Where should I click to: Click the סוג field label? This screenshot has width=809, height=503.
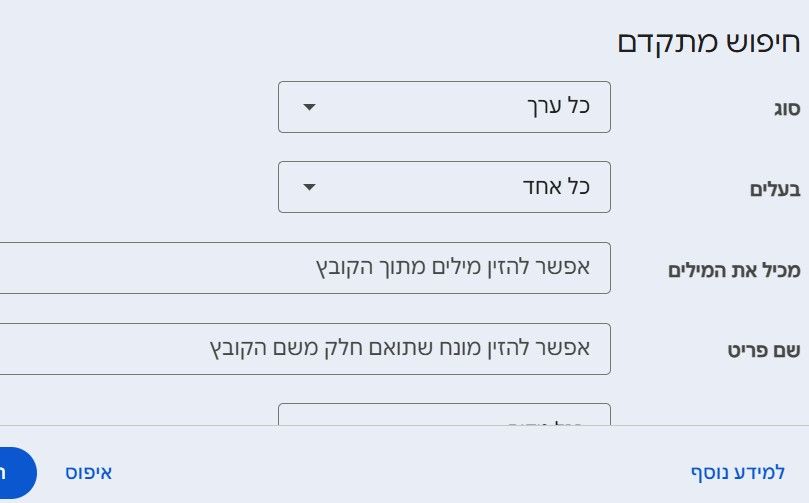tap(787, 108)
